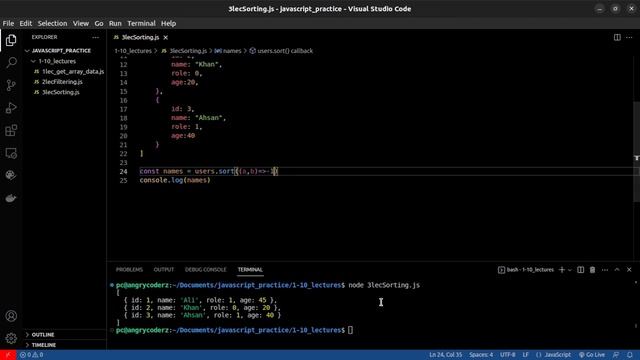Switch to the DEBUG CONSOLE tab
640x360 pixels.
[x=205, y=270]
